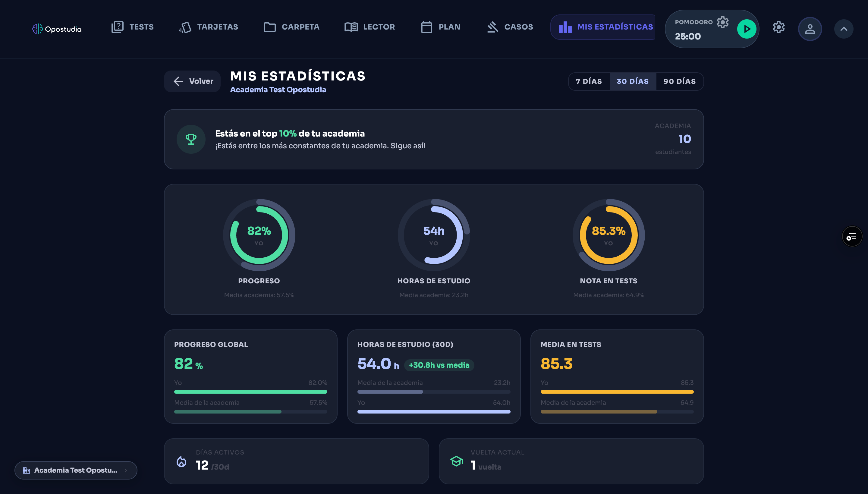Click the 54h Horas de Estudio ring

pyautogui.click(x=434, y=235)
